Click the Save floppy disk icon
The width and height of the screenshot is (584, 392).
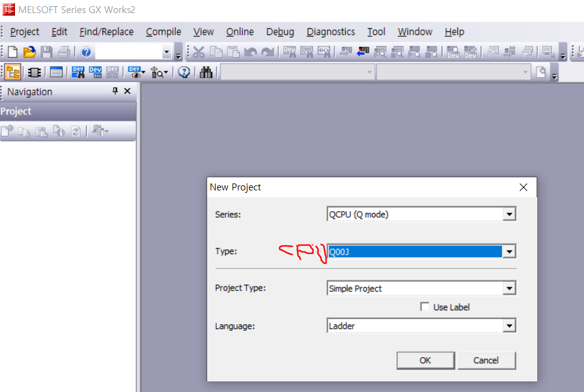47,52
